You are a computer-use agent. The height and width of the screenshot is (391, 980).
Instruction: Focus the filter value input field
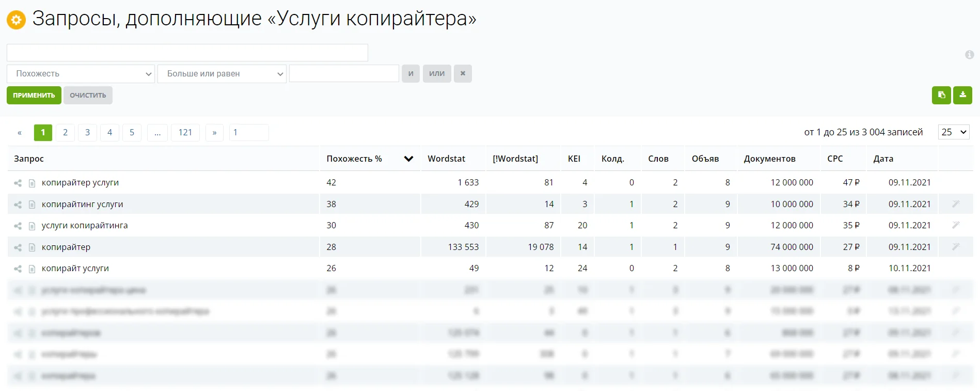coord(344,73)
